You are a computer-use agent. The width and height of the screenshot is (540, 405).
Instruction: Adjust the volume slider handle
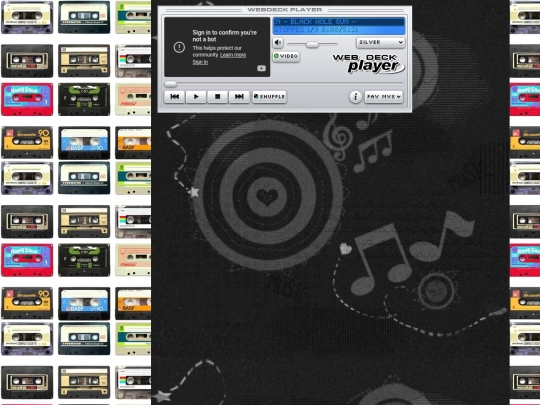coord(312,44)
